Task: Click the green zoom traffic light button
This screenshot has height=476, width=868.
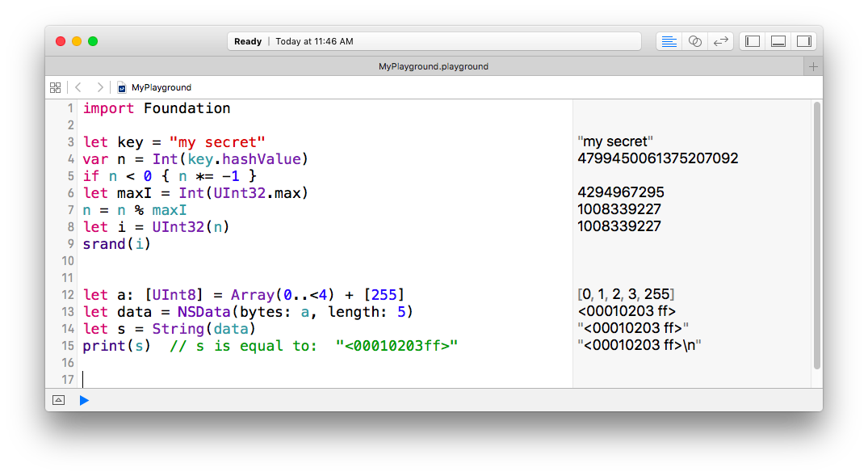Action: click(x=92, y=40)
